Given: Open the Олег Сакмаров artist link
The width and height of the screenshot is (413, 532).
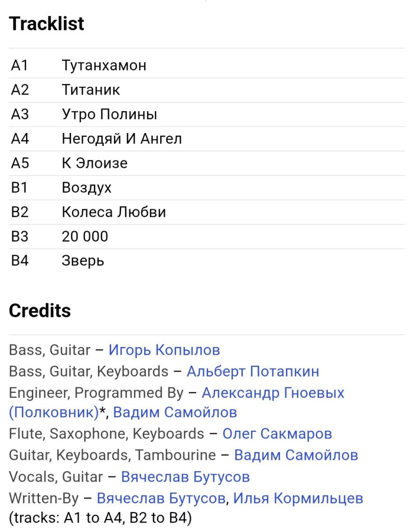Looking at the screenshot, I should (x=277, y=434).
